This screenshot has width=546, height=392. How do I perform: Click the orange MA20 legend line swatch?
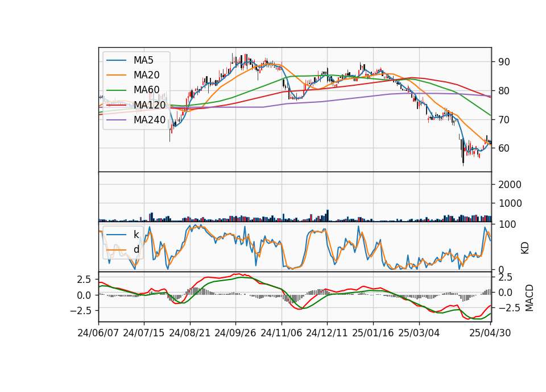[x=116, y=75]
